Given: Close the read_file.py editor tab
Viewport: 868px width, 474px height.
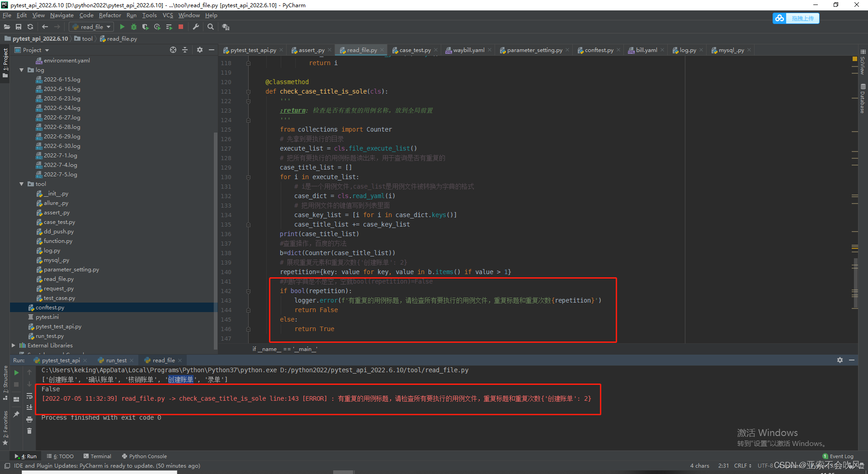Looking at the screenshot, I should click(x=382, y=50).
